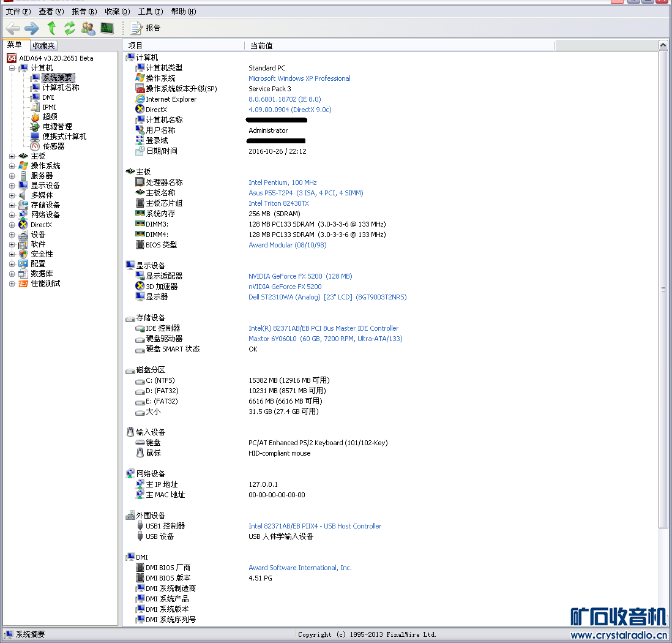Expand the DirectX tree node
The height and width of the screenshot is (643, 672).
(12, 225)
